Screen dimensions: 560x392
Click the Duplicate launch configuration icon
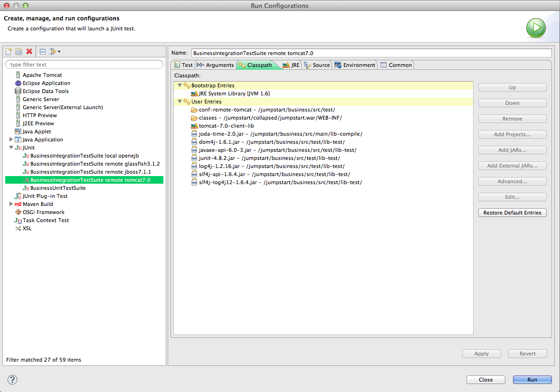[19, 51]
